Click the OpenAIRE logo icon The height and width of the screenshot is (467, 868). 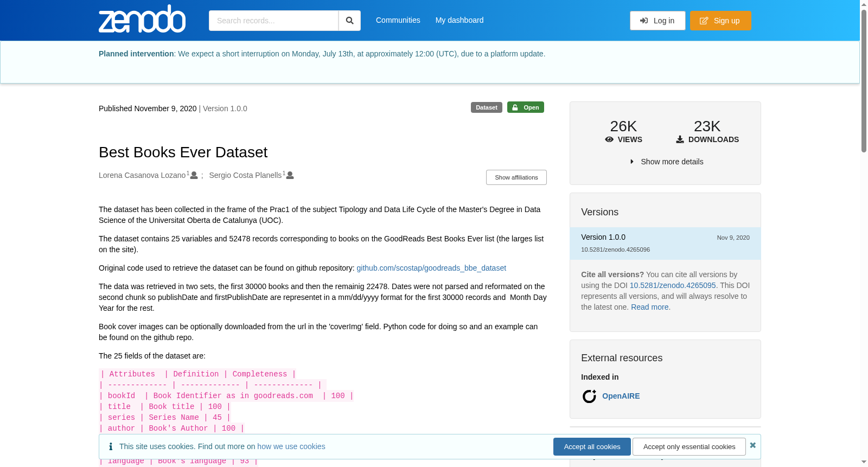click(589, 396)
